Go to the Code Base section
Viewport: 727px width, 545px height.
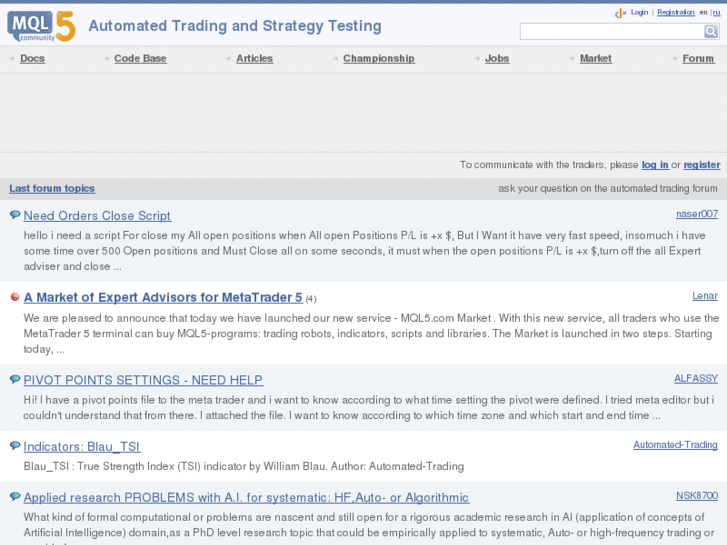140,59
